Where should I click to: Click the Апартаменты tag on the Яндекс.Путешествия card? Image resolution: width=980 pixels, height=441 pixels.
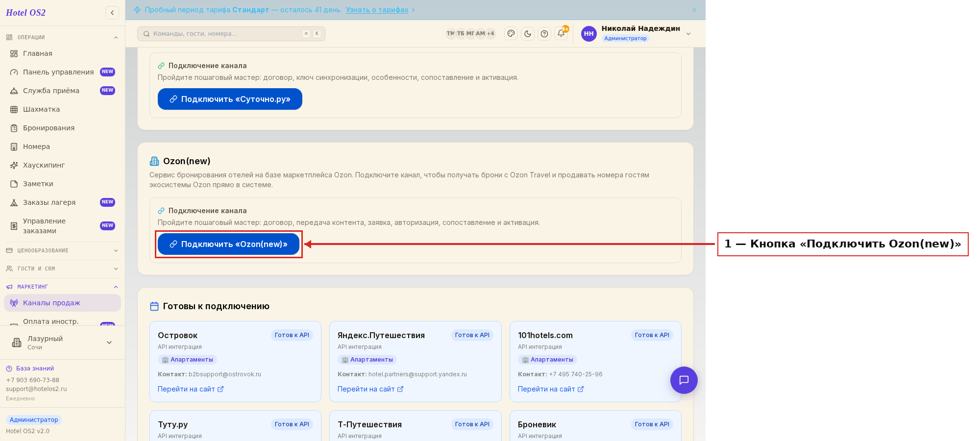click(367, 360)
